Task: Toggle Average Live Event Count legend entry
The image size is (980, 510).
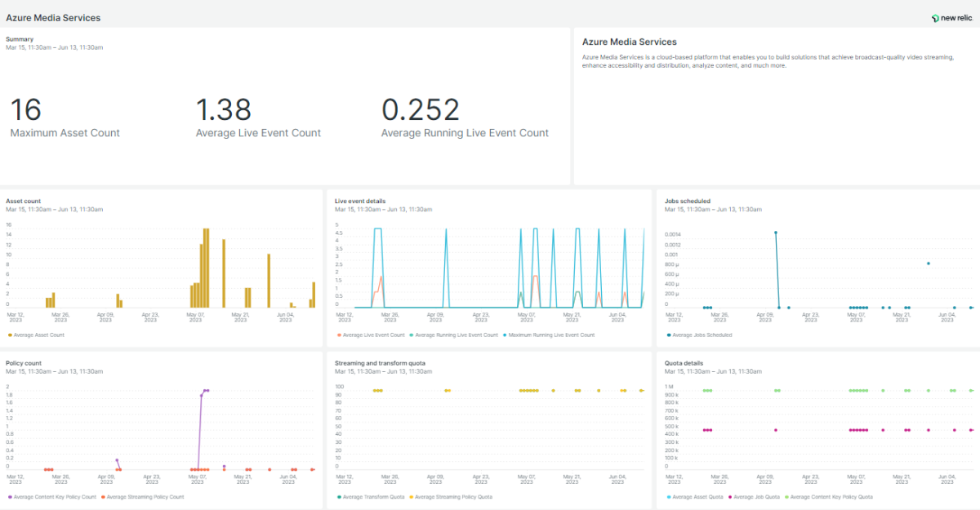Action: coord(373,335)
